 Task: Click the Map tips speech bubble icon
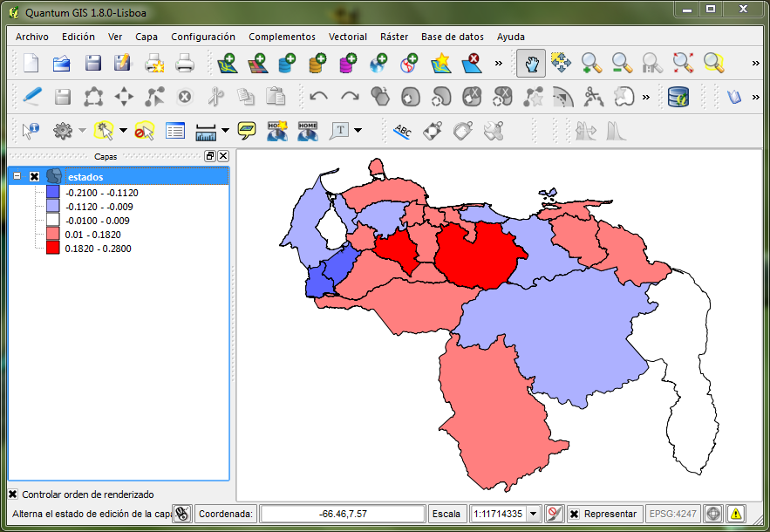pyautogui.click(x=247, y=131)
